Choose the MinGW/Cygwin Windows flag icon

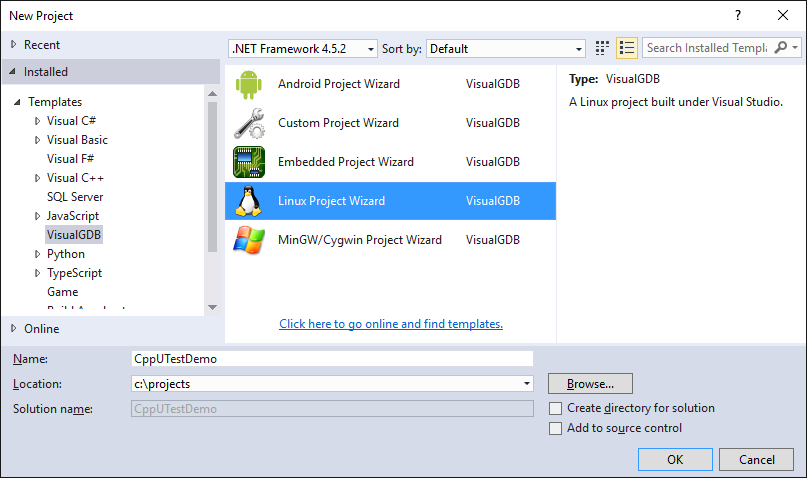click(249, 240)
